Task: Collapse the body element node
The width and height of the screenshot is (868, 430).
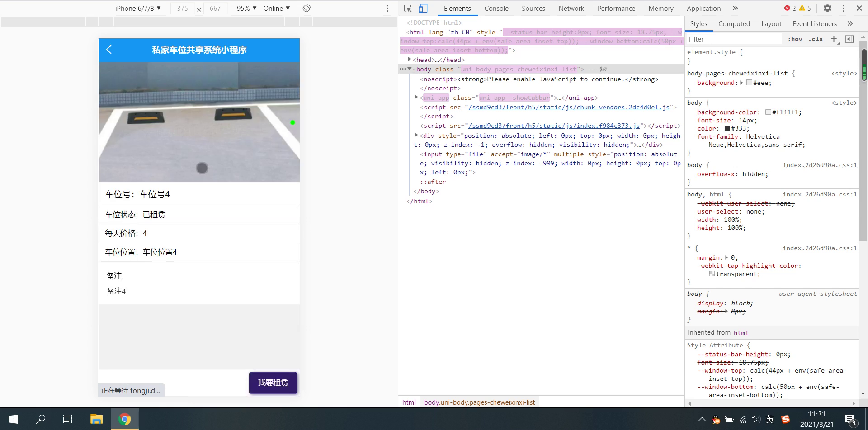Action: (x=410, y=69)
